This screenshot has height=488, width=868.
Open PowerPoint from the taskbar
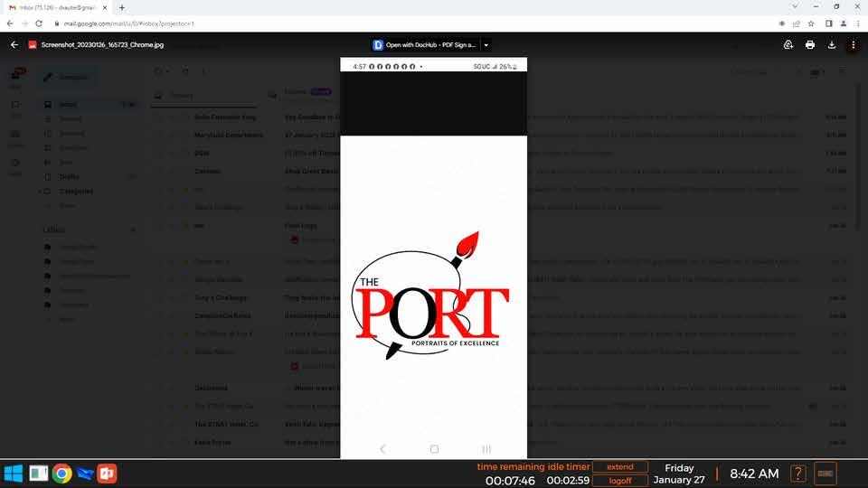(x=107, y=474)
